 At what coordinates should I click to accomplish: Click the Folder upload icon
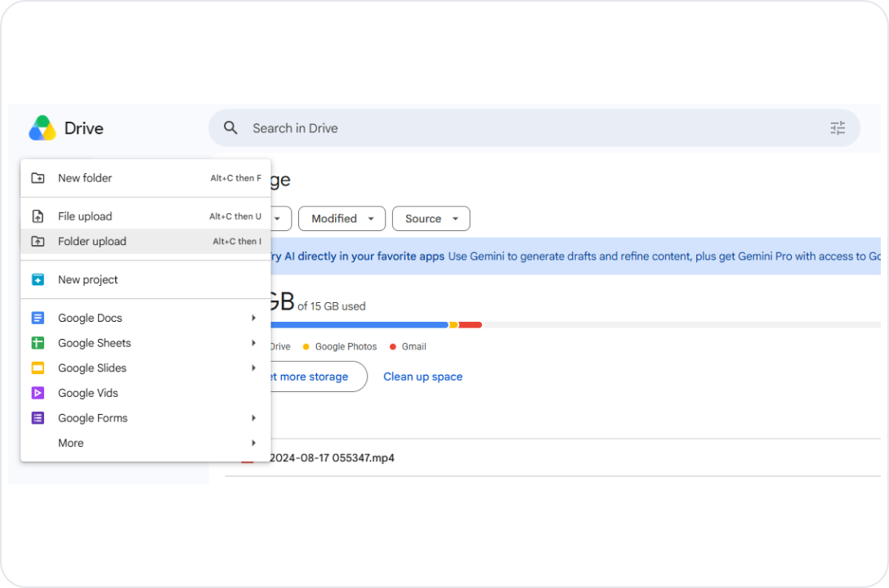[38, 241]
